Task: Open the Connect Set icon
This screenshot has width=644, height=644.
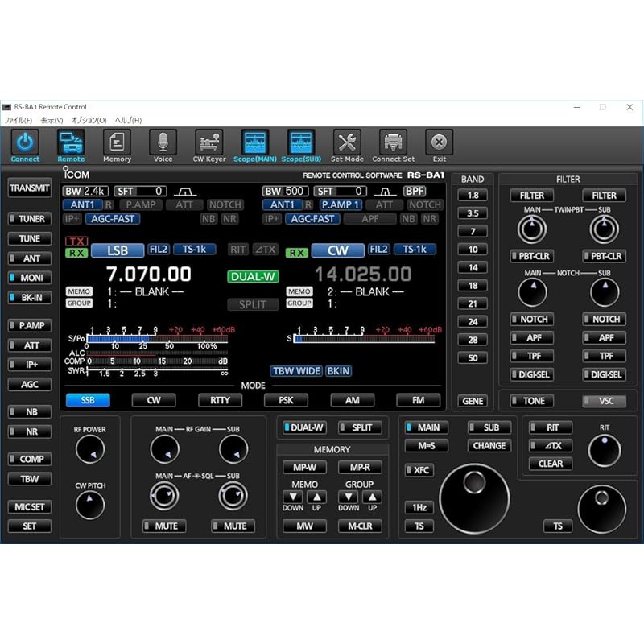Action: click(x=393, y=142)
